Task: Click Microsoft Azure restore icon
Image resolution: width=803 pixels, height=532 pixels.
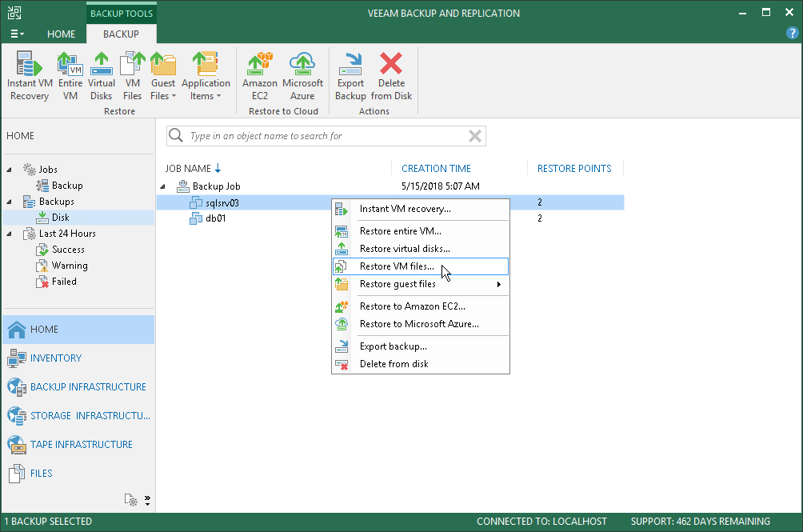Action: pos(302,76)
